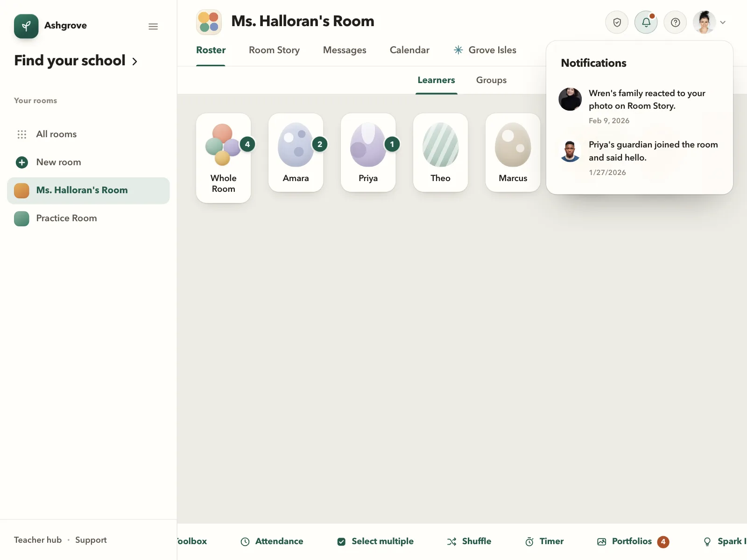The image size is (747, 560).
Task: Open the help question mark icon
Action: coord(675,22)
